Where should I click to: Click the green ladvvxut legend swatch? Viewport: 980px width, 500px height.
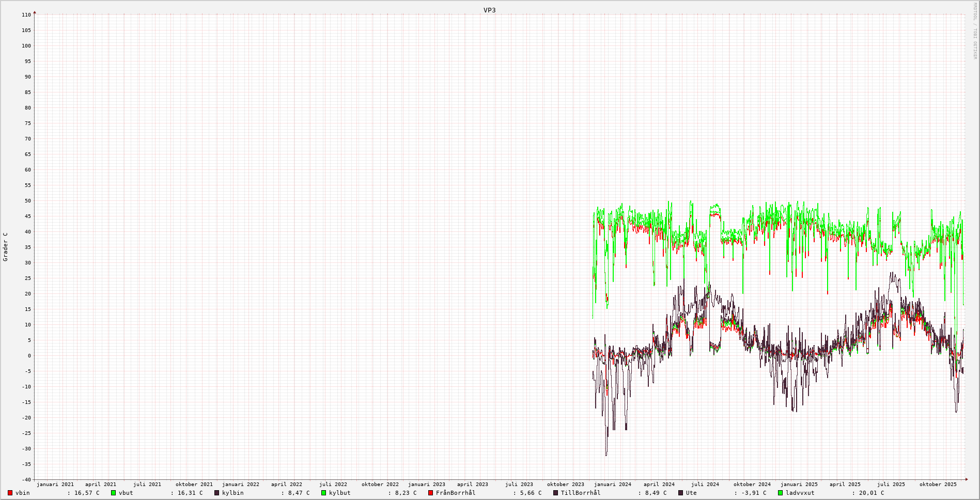click(781, 493)
